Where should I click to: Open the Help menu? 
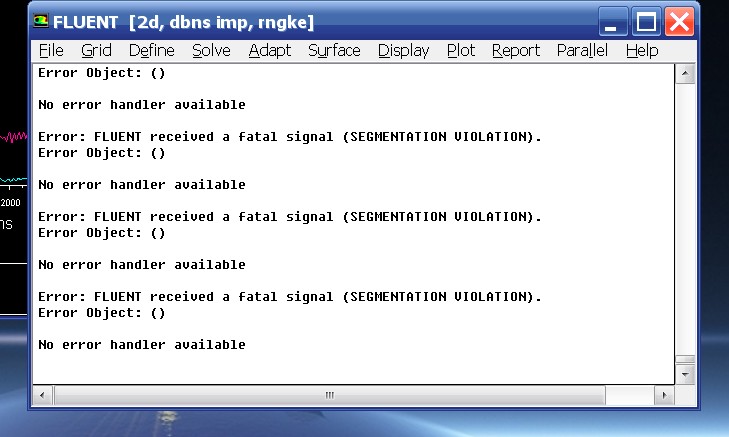[642, 50]
